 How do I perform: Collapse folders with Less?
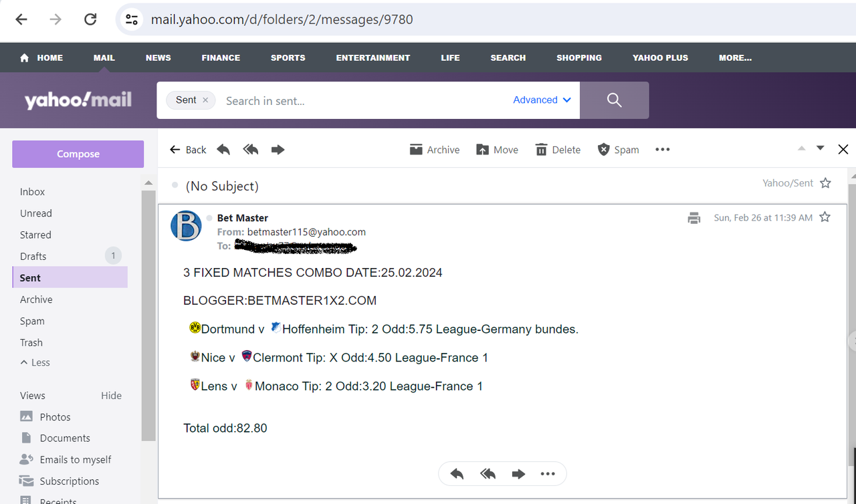point(35,362)
